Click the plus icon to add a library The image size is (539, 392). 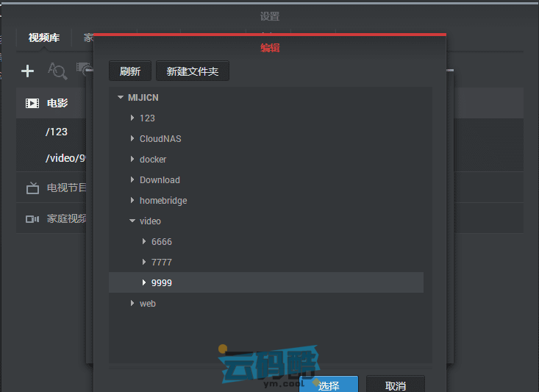27,71
